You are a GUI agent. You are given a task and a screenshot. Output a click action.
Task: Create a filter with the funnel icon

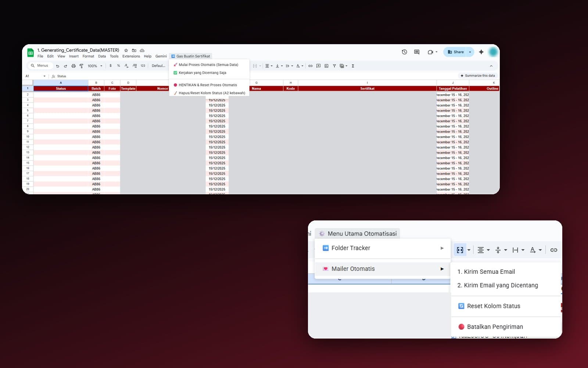click(334, 66)
